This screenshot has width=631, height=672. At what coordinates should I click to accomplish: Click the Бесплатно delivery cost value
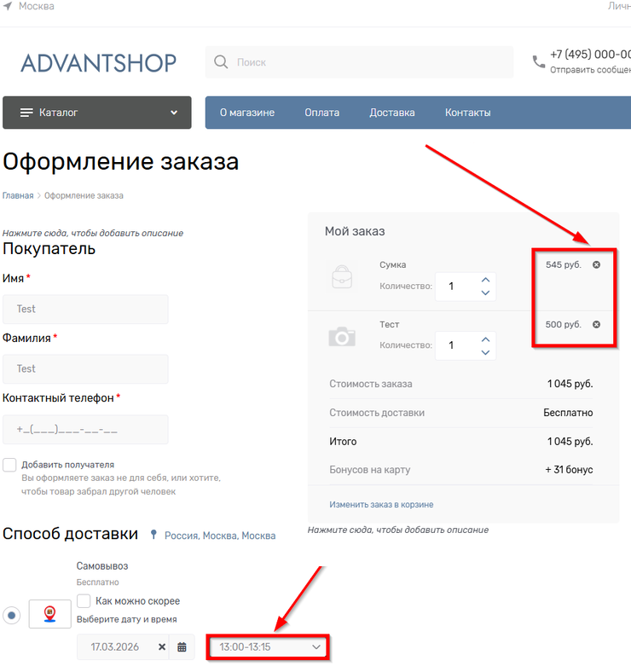pos(568,413)
